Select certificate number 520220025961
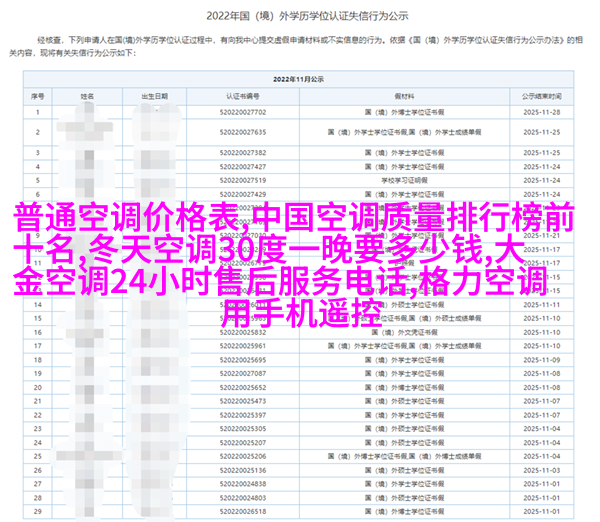600x522 pixels. [243, 346]
